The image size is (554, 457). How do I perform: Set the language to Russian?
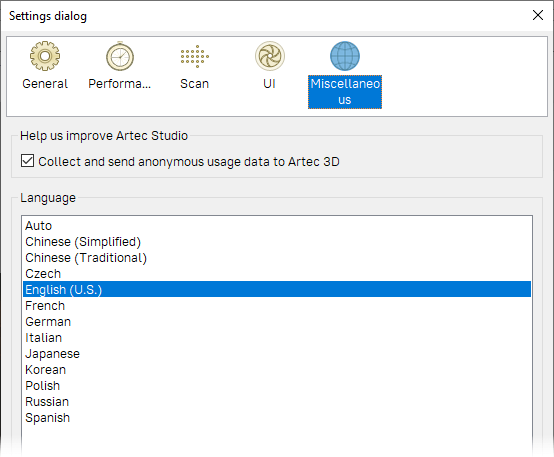pos(277,402)
